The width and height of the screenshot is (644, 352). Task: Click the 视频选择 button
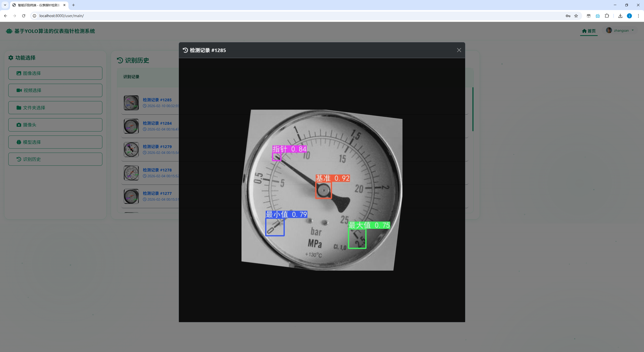click(x=55, y=90)
